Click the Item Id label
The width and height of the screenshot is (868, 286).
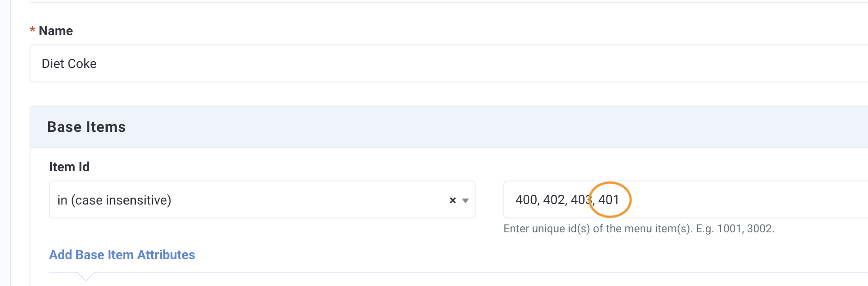[69, 167]
